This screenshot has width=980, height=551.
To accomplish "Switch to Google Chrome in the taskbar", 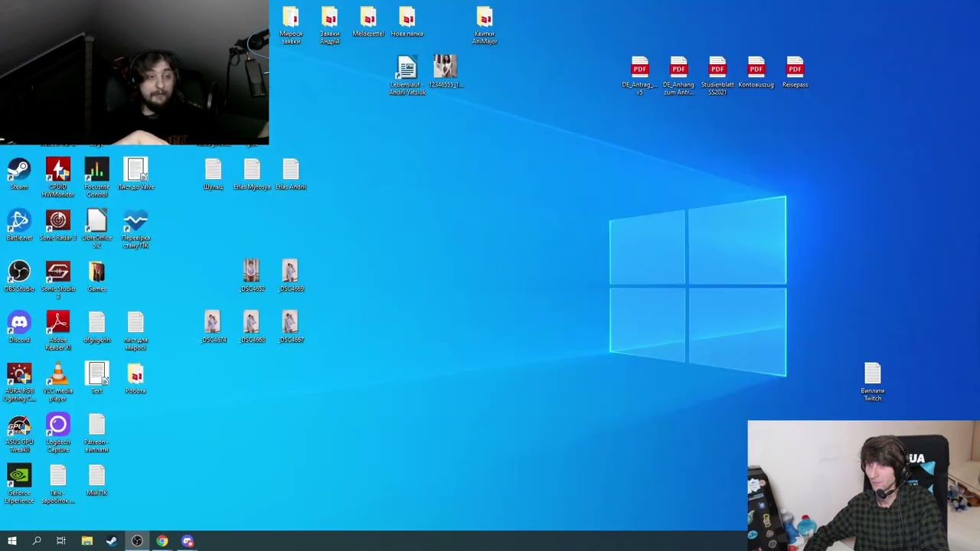I will 162,541.
